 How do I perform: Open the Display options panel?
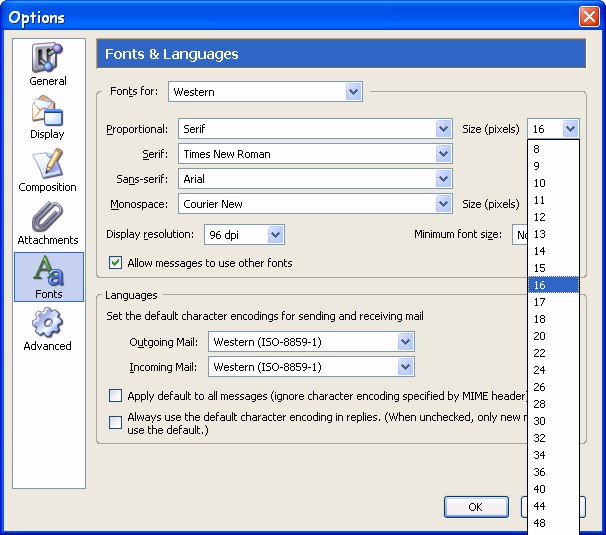pyautogui.click(x=48, y=118)
